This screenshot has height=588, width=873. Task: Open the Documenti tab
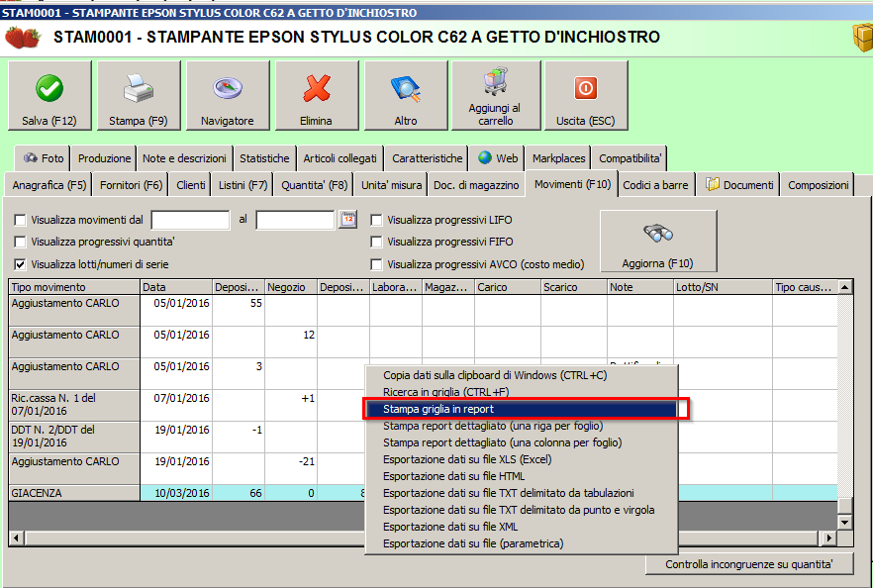739,185
